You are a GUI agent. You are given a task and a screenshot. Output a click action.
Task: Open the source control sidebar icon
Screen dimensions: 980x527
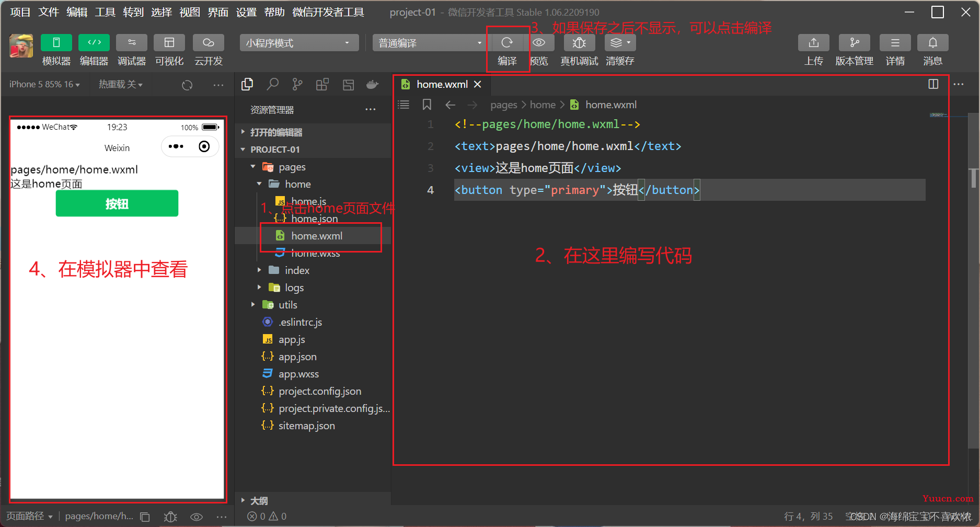pyautogui.click(x=297, y=84)
